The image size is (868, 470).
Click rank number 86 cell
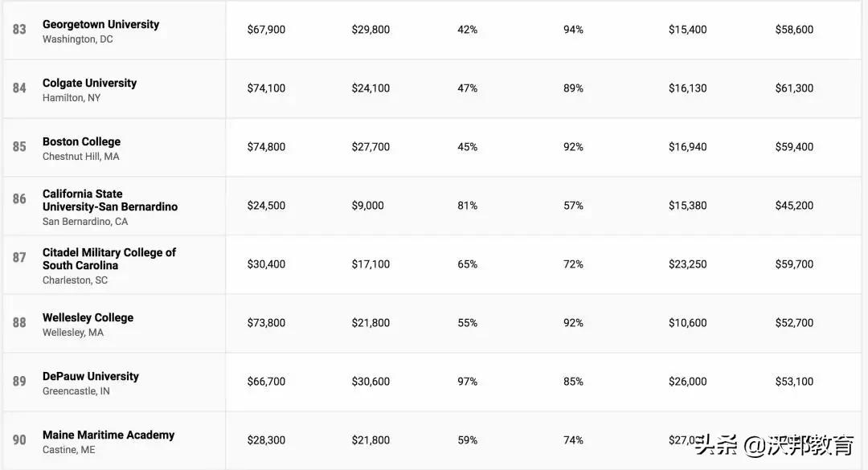19,198
